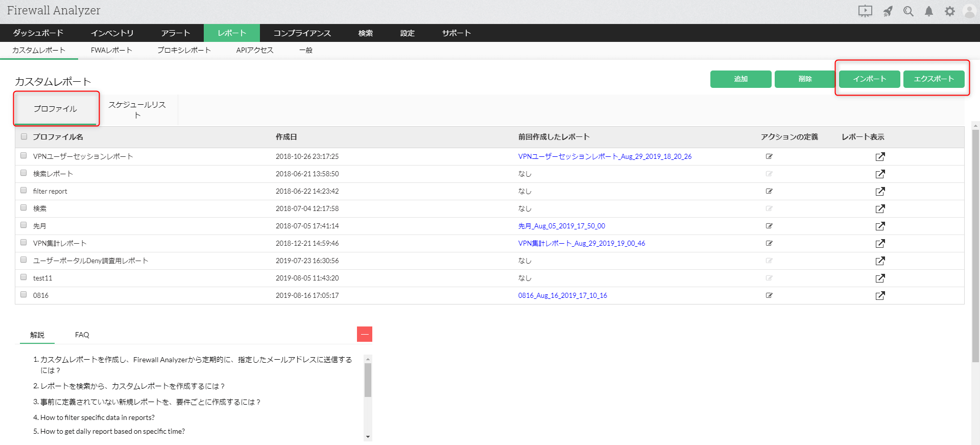Switch to the FAQ tab
This screenshot has height=445, width=980.
pos(82,335)
